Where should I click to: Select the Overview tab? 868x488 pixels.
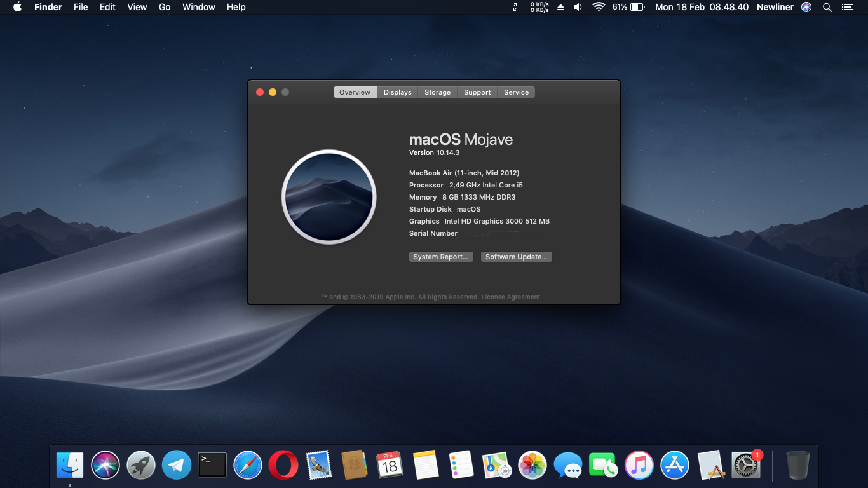(355, 92)
